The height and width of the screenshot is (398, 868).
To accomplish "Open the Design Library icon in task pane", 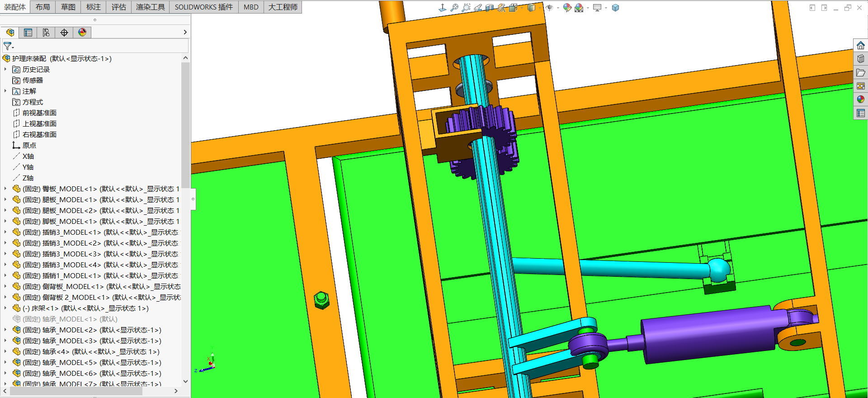I will 861,59.
